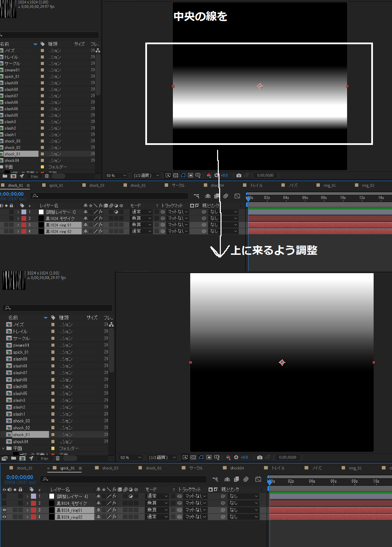Click the snapshot camera icon in the upper viewer
The height and width of the screenshot is (547, 392).
[x=239, y=175]
